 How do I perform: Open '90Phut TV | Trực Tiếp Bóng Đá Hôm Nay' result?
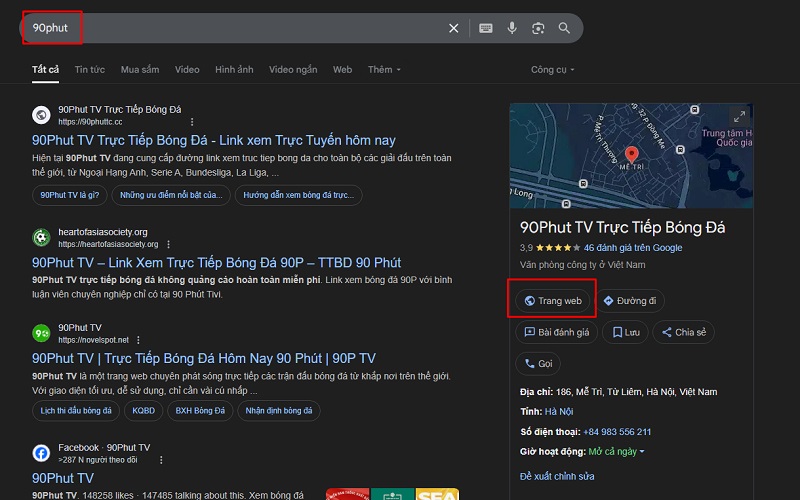[x=204, y=358]
